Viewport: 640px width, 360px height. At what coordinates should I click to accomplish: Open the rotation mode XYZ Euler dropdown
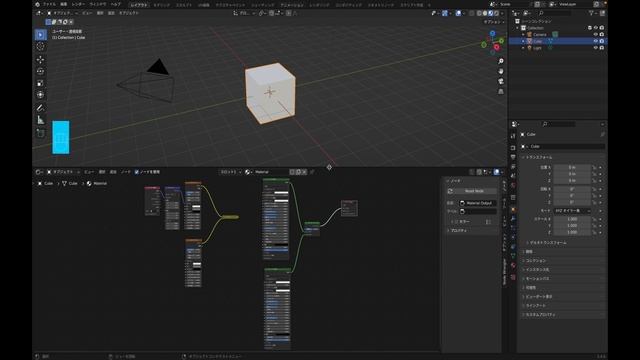point(573,211)
